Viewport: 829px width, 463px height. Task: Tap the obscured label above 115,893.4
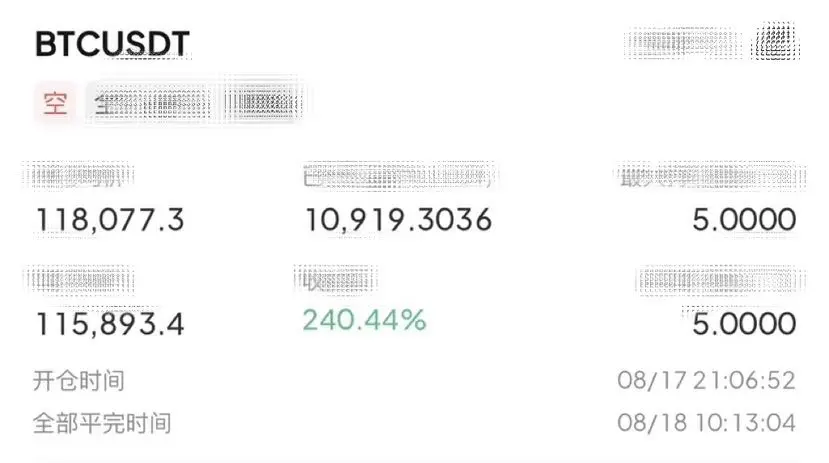point(79,279)
